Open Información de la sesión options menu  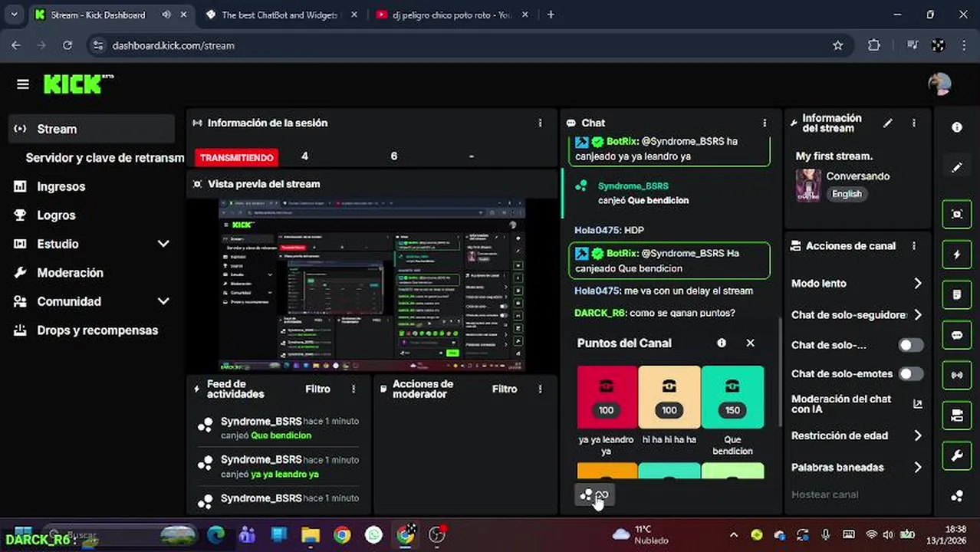click(540, 123)
